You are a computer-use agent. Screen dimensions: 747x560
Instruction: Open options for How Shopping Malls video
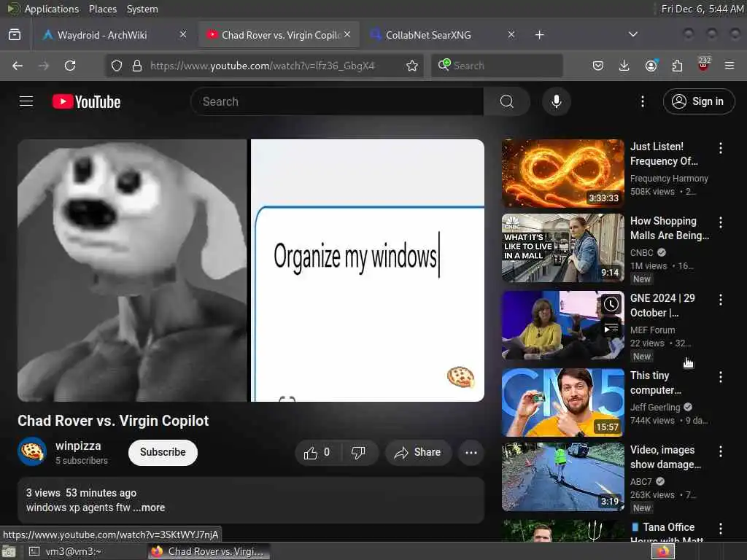point(720,222)
